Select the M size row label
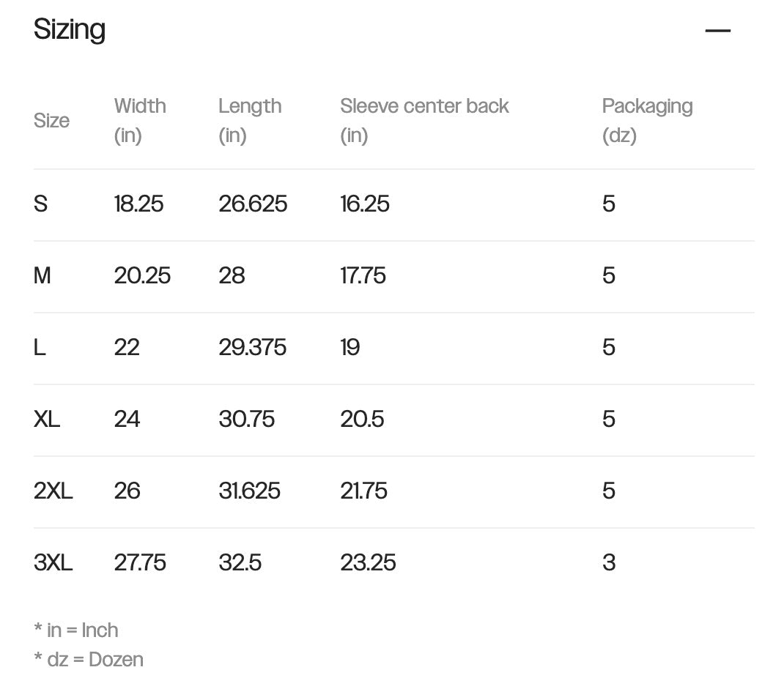 42,275
